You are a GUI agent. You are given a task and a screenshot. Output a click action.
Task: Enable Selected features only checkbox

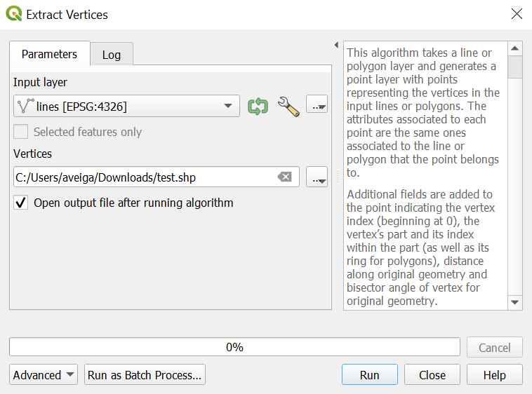point(22,132)
